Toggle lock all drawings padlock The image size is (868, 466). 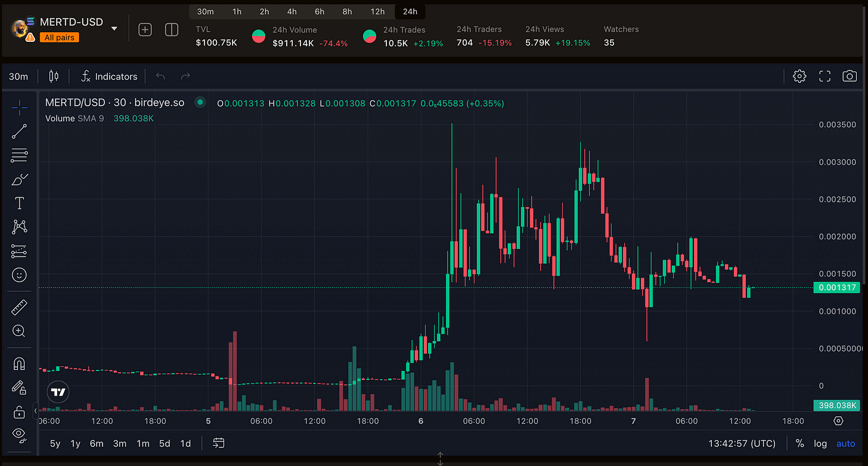(x=19, y=412)
